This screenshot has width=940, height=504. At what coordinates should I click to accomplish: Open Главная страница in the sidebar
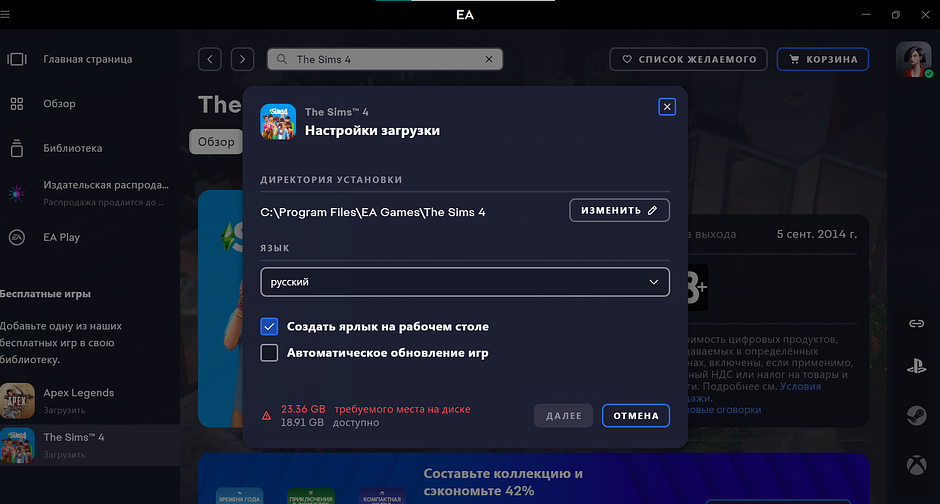point(88,59)
